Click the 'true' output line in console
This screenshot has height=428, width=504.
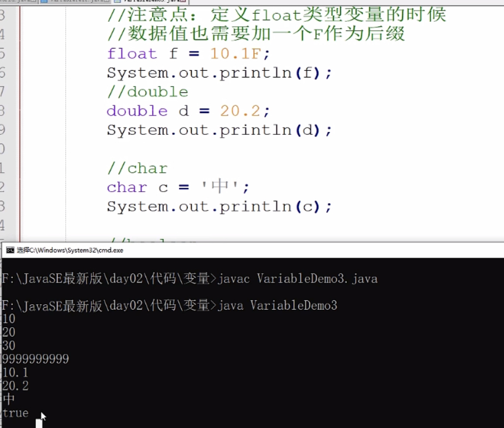(16, 413)
